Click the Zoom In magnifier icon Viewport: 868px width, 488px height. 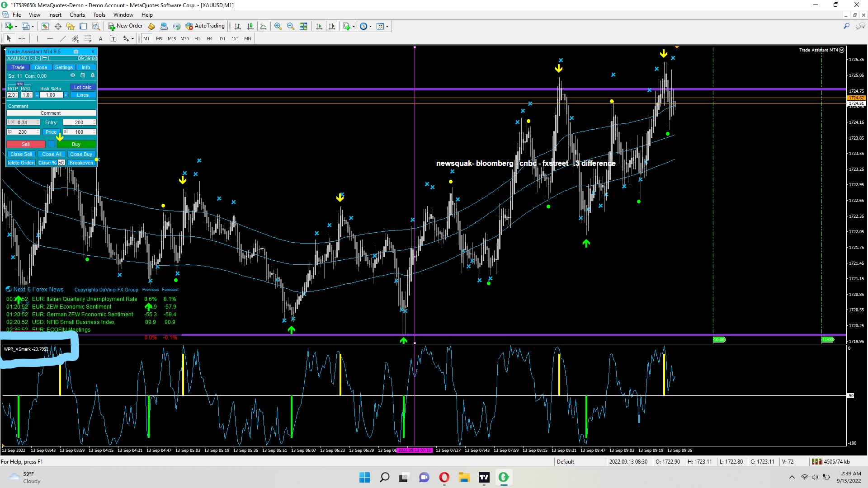point(278,26)
